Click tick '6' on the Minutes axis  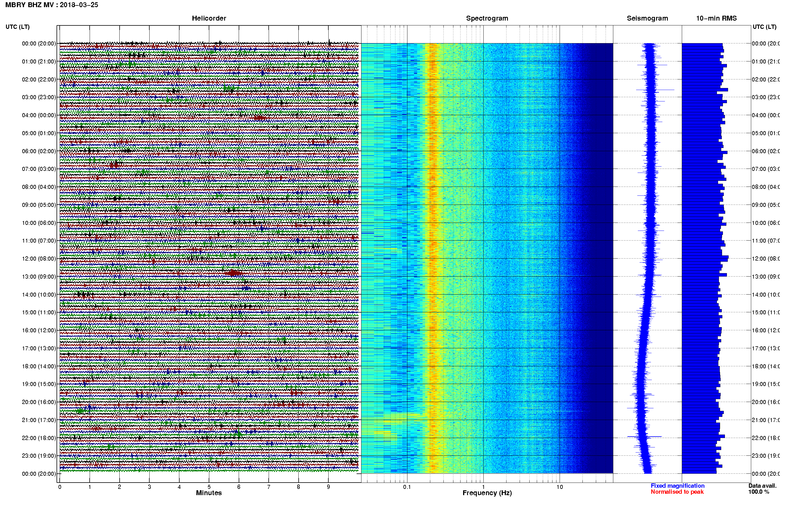pyautogui.click(x=239, y=487)
